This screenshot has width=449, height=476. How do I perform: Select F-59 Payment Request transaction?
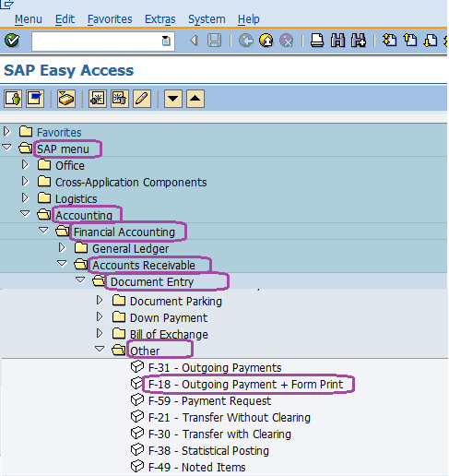(209, 401)
